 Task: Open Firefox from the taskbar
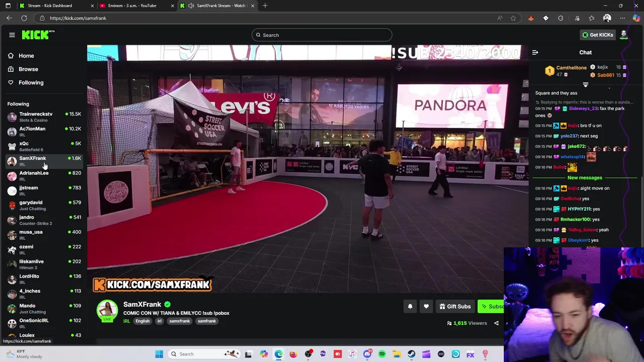click(293, 354)
